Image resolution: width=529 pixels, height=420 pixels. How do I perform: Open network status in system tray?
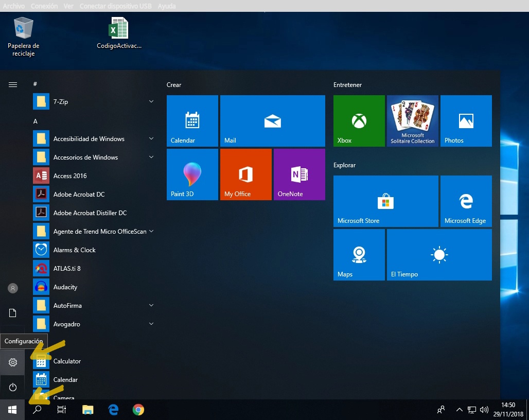tap(472, 410)
